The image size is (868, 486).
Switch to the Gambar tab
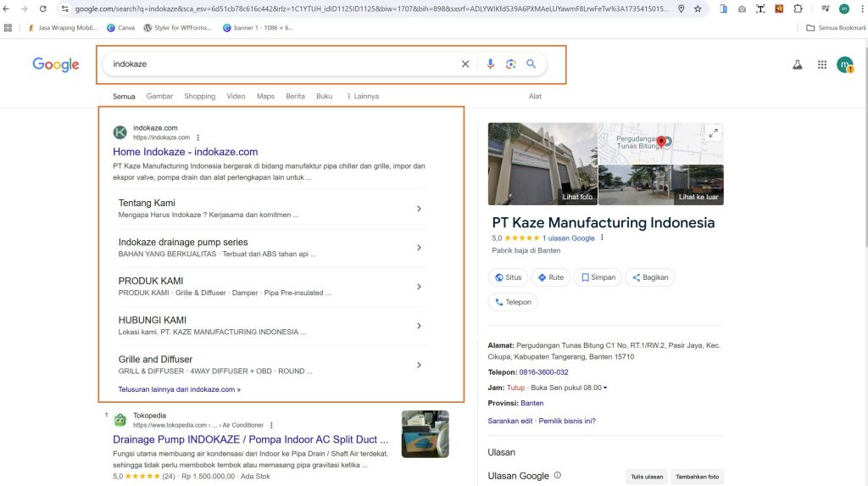159,97
